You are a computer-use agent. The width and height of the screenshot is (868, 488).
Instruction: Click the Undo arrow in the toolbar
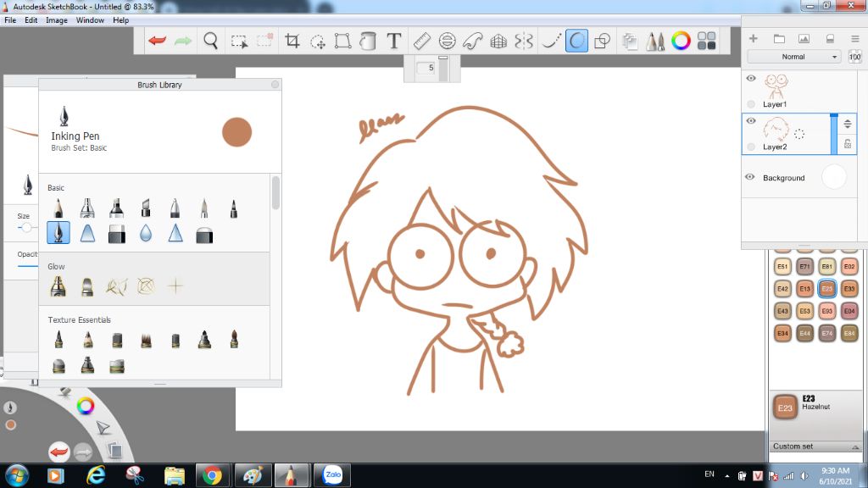pos(157,40)
